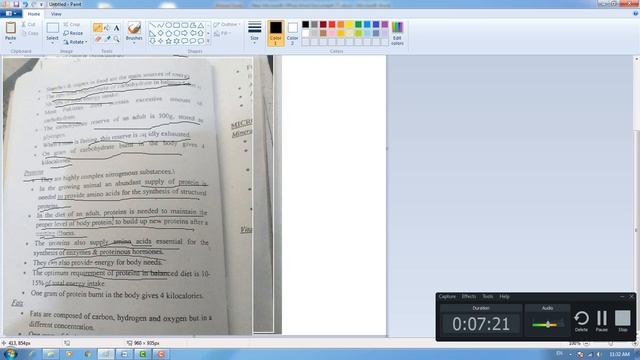Click the Paste clipboard icon
The width and height of the screenshot is (640, 360).
click(x=11, y=28)
